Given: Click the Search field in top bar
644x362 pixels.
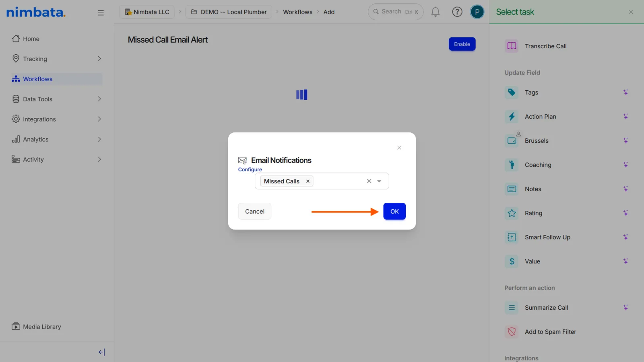Looking at the screenshot, I should tap(396, 12).
